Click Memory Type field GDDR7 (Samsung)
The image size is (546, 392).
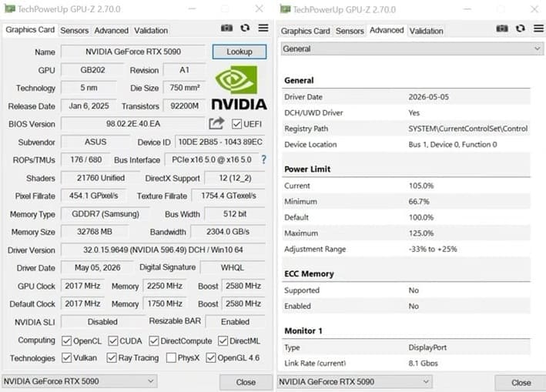(106, 214)
